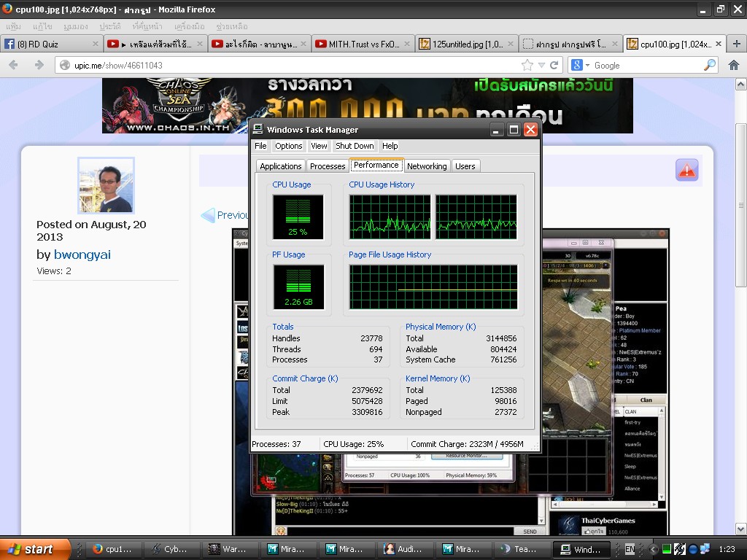
Task: Go back with Firefox back arrow
Action: [13, 65]
